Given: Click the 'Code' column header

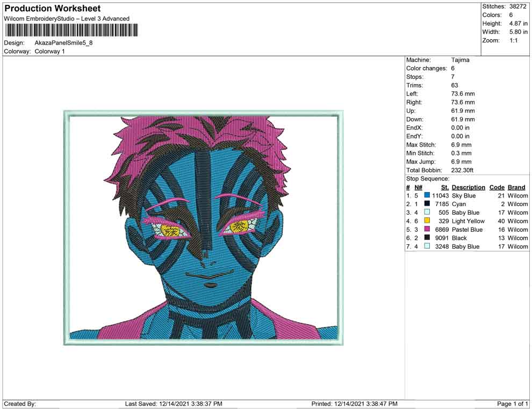Looking at the screenshot, I should pyautogui.click(x=497, y=187).
